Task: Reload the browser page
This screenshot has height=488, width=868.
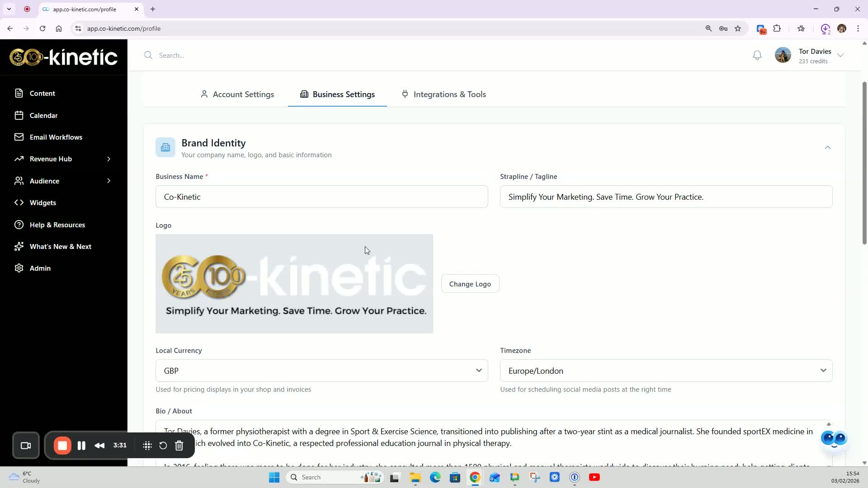Action: point(42,28)
